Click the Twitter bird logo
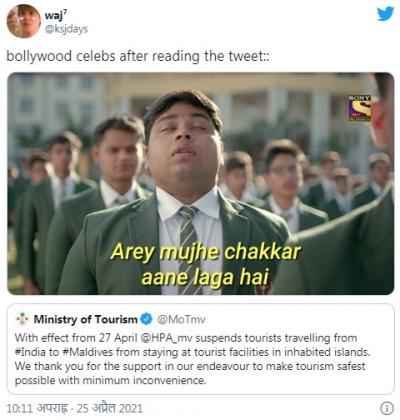 coord(385,14)
